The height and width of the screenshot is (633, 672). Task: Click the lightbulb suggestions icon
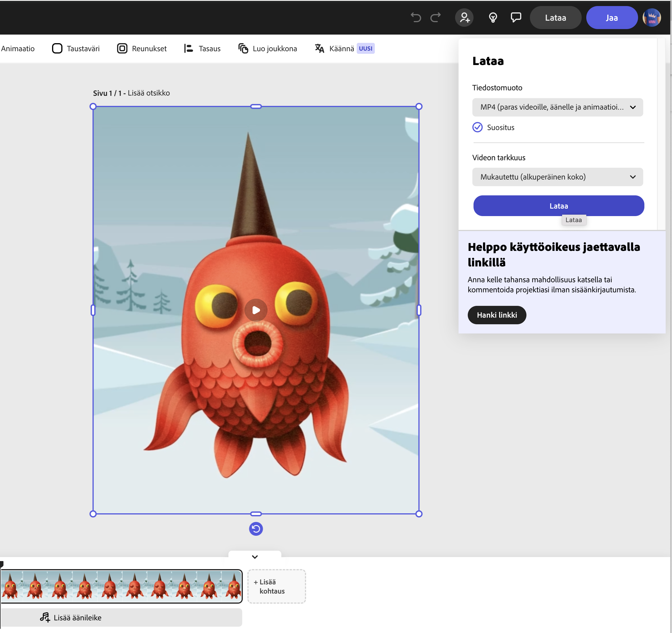pyautogui.click(x=492, y=18)
